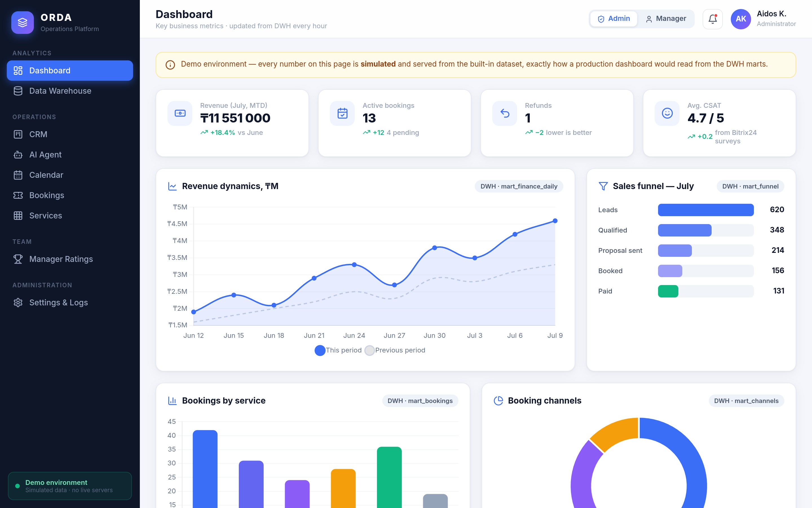
Task: Toggle Previous period legend item
Action: click(x=395, y=350)
